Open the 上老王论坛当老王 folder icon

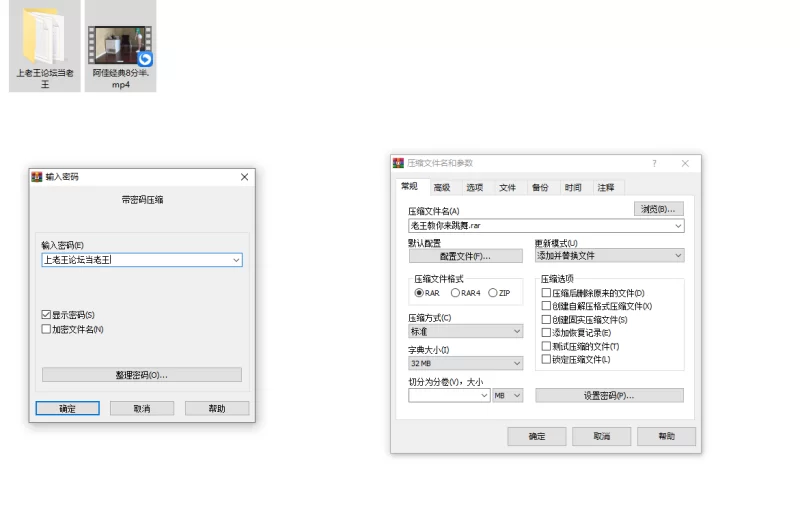coord(44,37)
